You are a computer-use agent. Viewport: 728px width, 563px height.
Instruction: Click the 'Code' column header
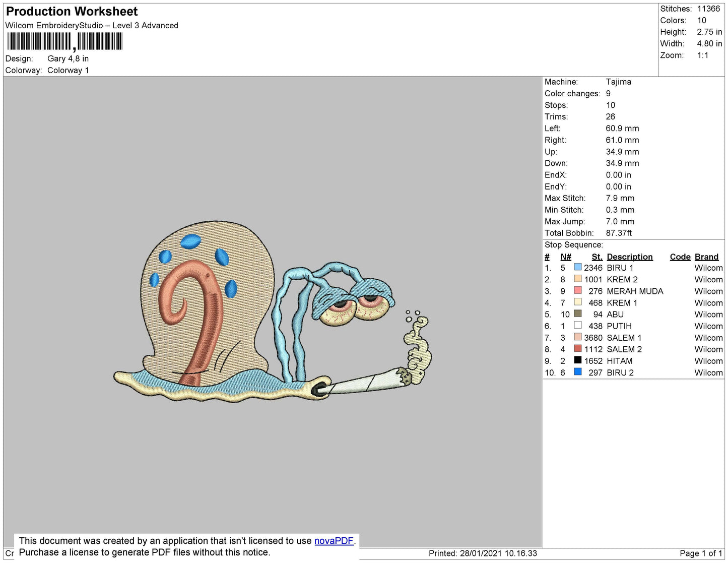[680, 257]
